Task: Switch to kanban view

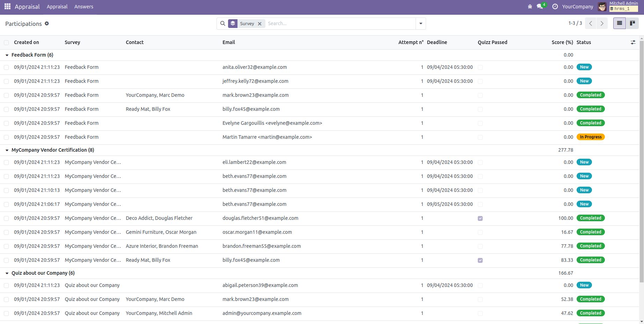Action: (x=632, y=23)
